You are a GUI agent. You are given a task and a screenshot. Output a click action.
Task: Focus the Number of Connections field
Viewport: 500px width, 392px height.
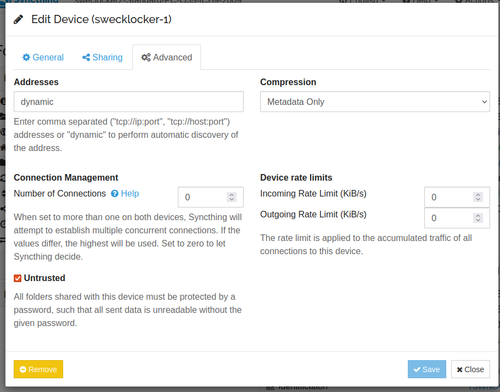211,197
